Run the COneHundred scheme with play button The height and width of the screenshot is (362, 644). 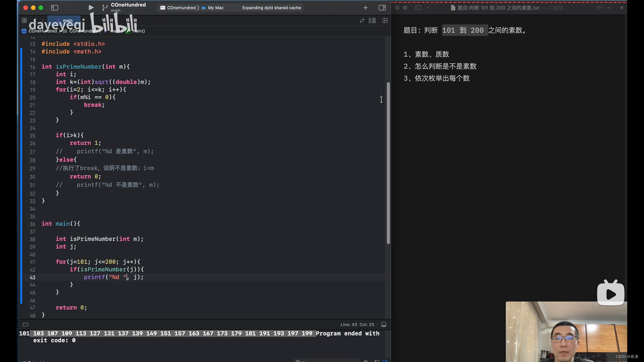[90, 7]
